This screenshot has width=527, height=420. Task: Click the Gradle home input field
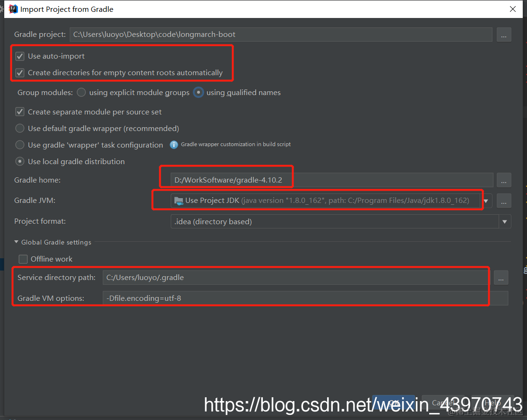click(332, 180)
